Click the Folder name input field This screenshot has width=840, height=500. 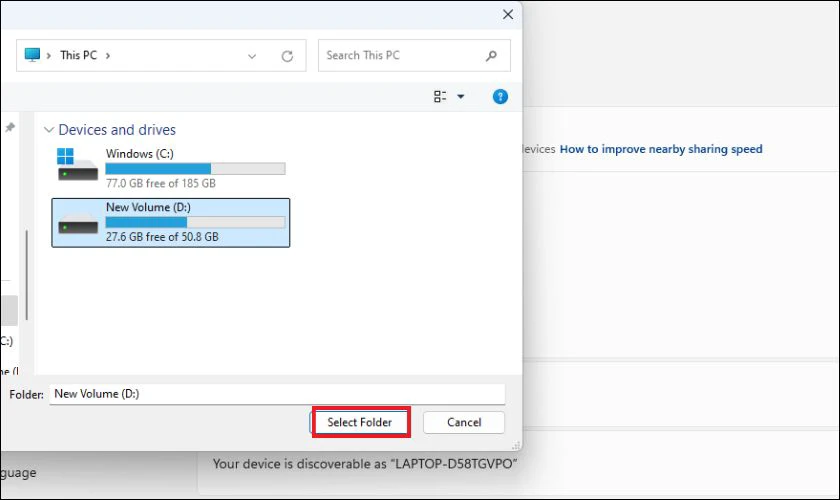click(x=277, y=394)
